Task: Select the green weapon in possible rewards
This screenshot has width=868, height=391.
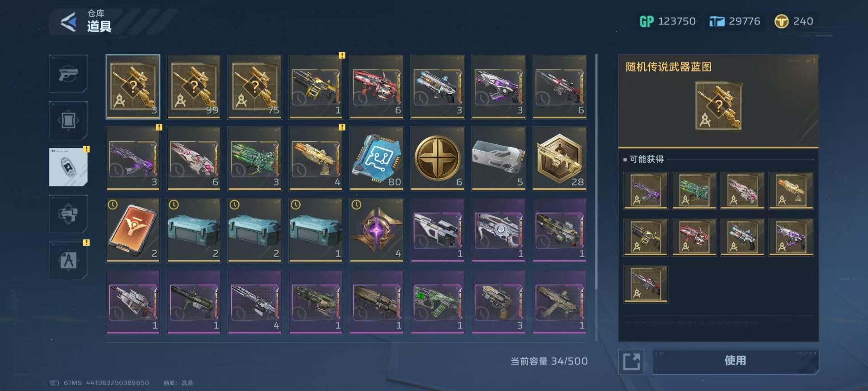Action: point(694,191)
